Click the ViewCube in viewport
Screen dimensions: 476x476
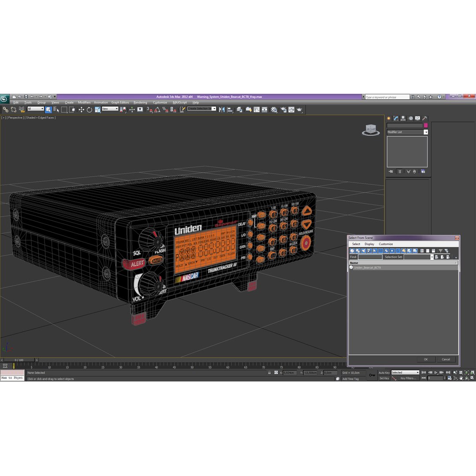click(371, 130)
